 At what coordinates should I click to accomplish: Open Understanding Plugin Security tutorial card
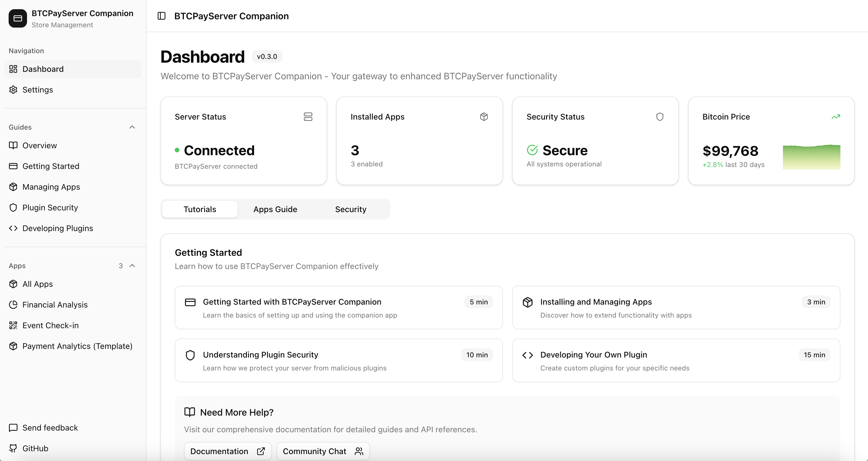(338, 360)
